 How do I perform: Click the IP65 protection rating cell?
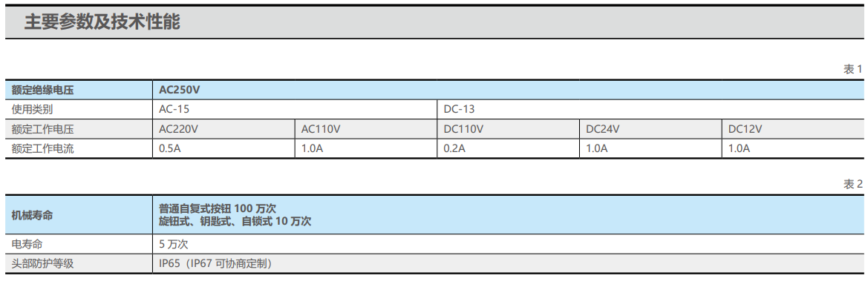click(x=508, y=263)
